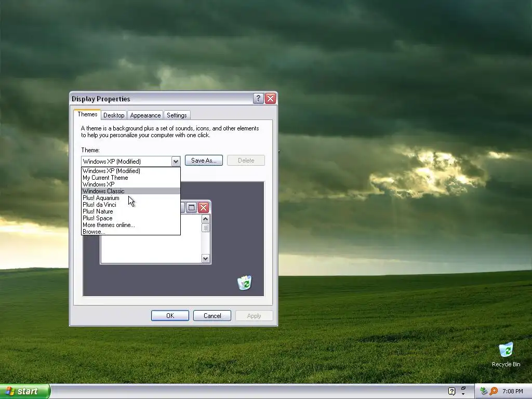Click the orange magnifier tray icon

[494, 391]
